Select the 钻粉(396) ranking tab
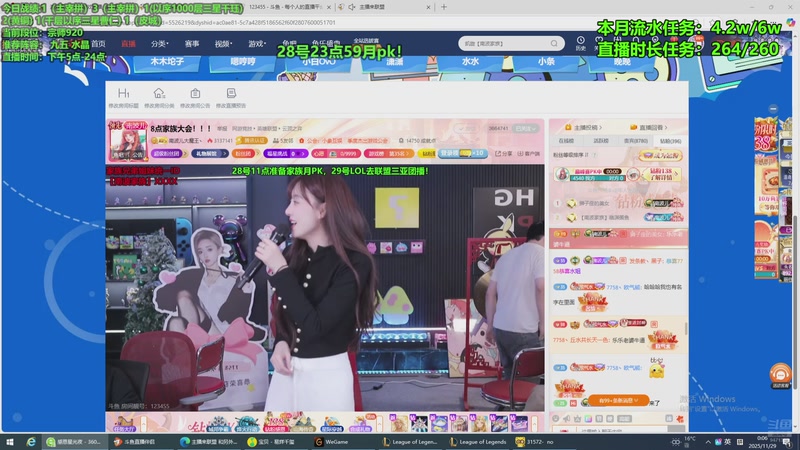The image size is (800, 450). coord(670,141)
